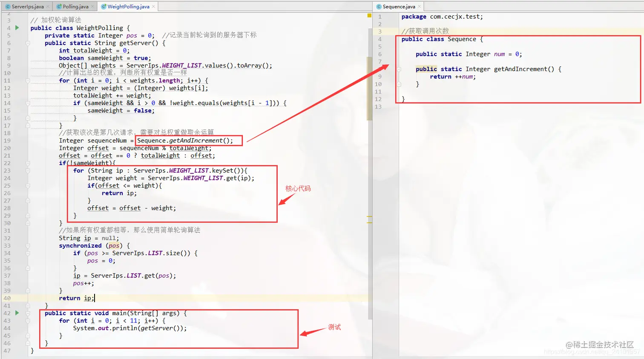Click the class icon on Polling.java tab
Screen dimensions: 644x359
tap(59, 6)
